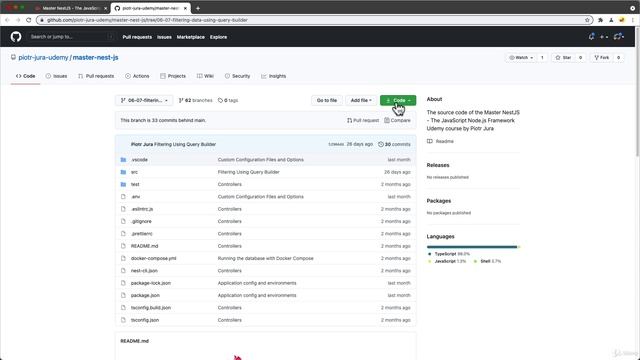
Task: Select the Code repository tab
Action: click(x=25, y=76)
